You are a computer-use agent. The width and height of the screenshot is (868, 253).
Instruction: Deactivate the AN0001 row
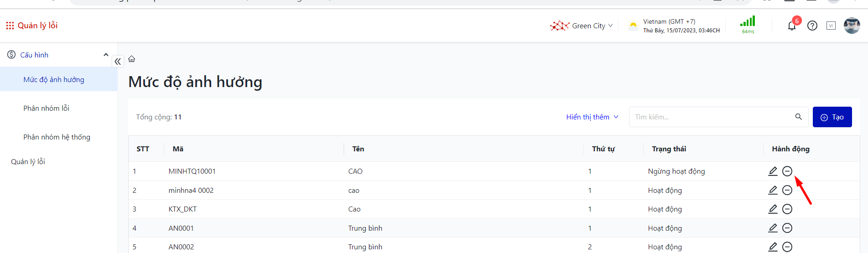tap(787, 228)
